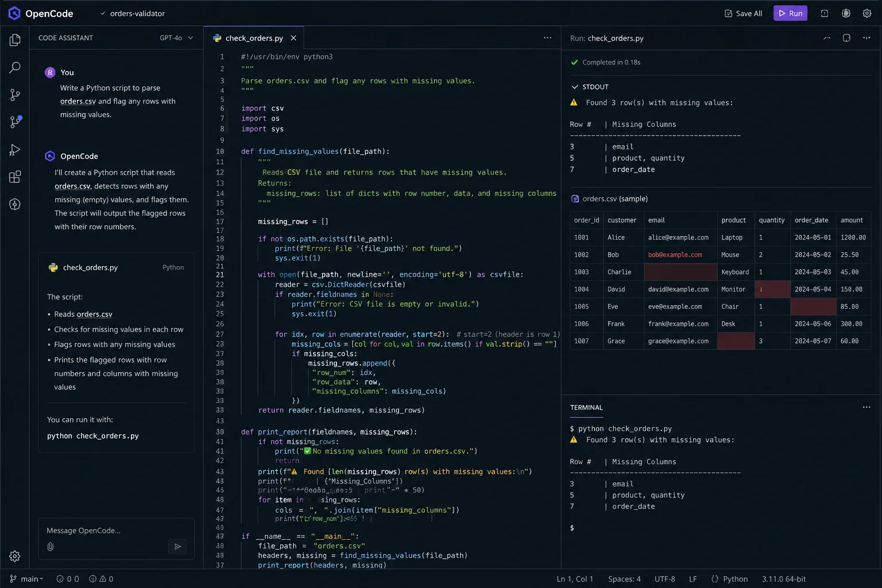Send the message with the arrow button
This screenshot has height=588, width=882.
click(177, 547)
